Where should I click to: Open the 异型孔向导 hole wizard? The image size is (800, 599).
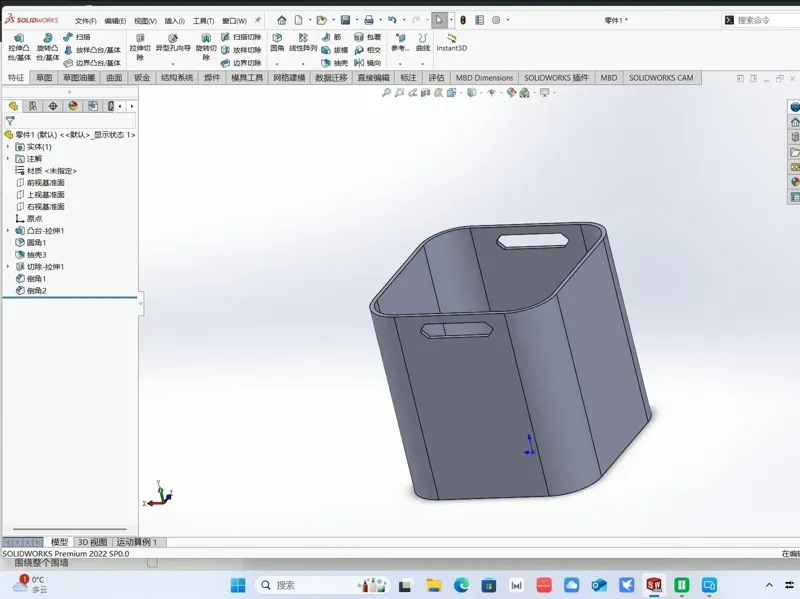(x=173, y=43)
